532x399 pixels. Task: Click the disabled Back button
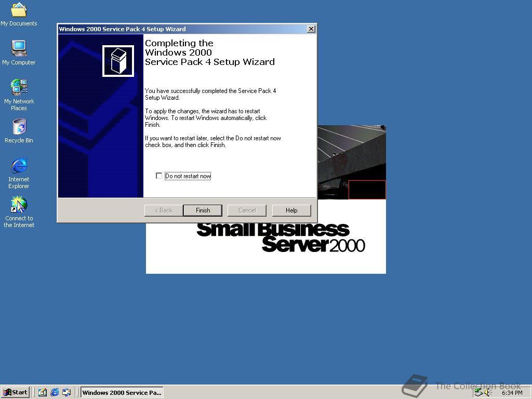pos(164,210)
